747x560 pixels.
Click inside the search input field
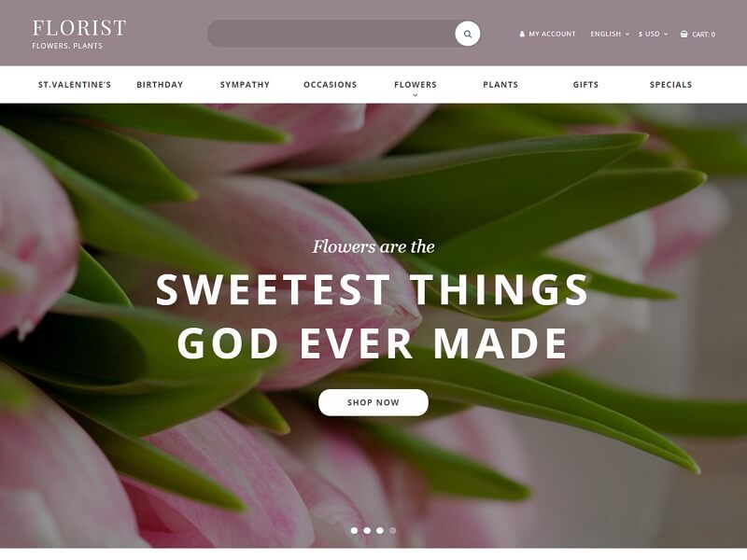[331, 34]
